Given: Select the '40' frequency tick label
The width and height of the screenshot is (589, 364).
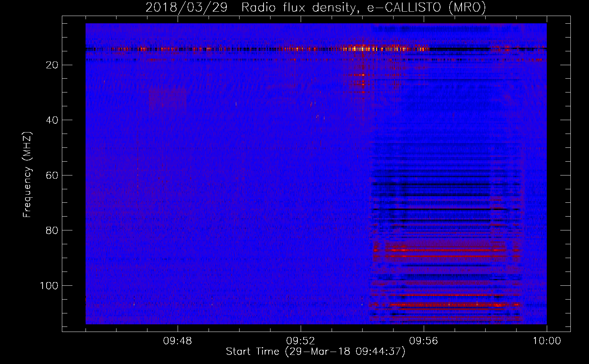Looking at the screenshot, I should (x=52, y=120).
